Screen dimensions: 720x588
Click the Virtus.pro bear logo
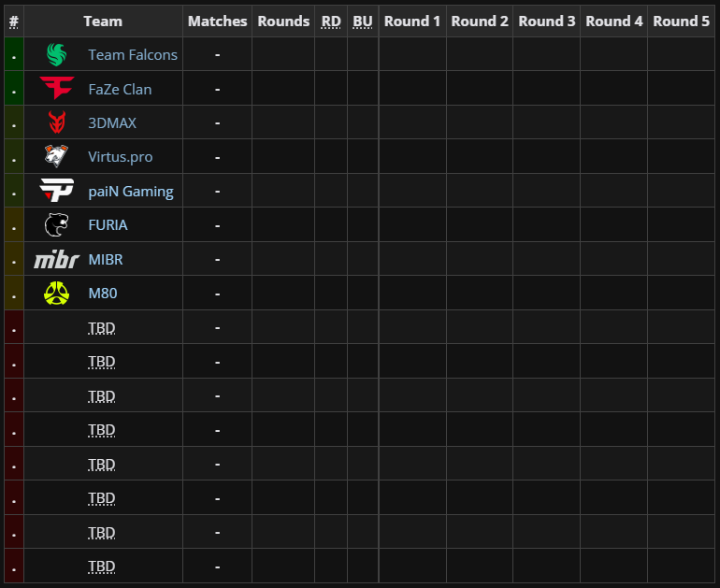(56, 156)
